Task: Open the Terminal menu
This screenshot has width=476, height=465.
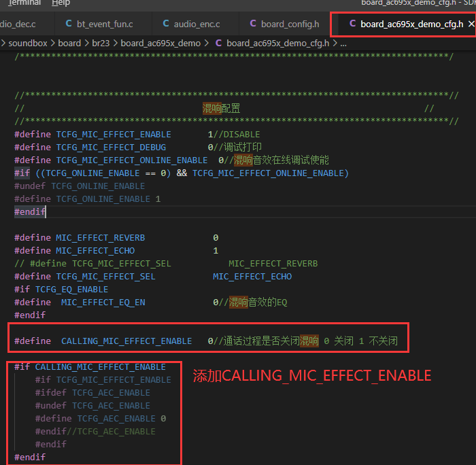Action: pyautogui.click(x=24, y=3)
